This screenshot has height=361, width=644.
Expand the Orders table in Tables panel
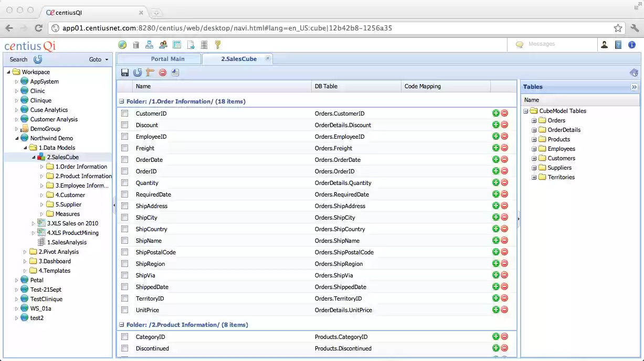[534, 120]
